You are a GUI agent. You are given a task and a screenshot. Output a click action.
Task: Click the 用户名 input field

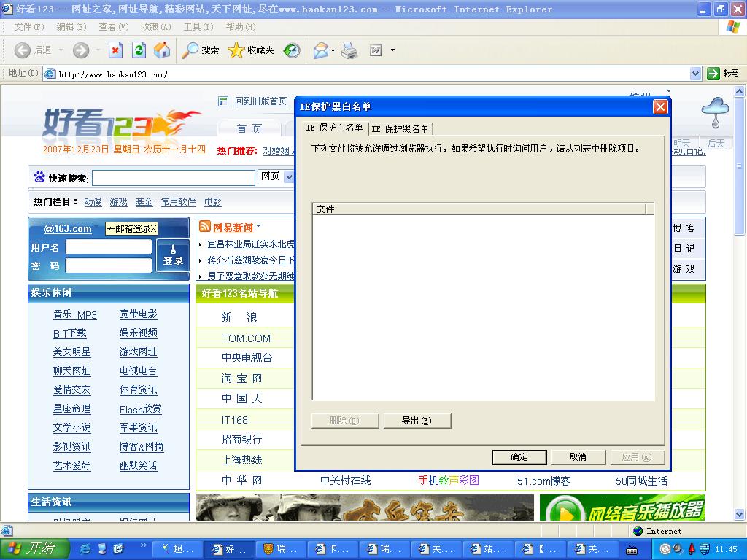pyautogui.click(x=109, y=246)
